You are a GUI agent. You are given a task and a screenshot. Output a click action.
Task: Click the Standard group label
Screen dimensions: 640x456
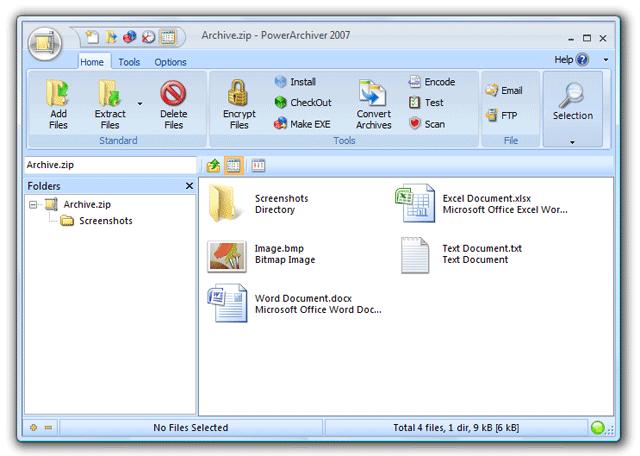118,140
